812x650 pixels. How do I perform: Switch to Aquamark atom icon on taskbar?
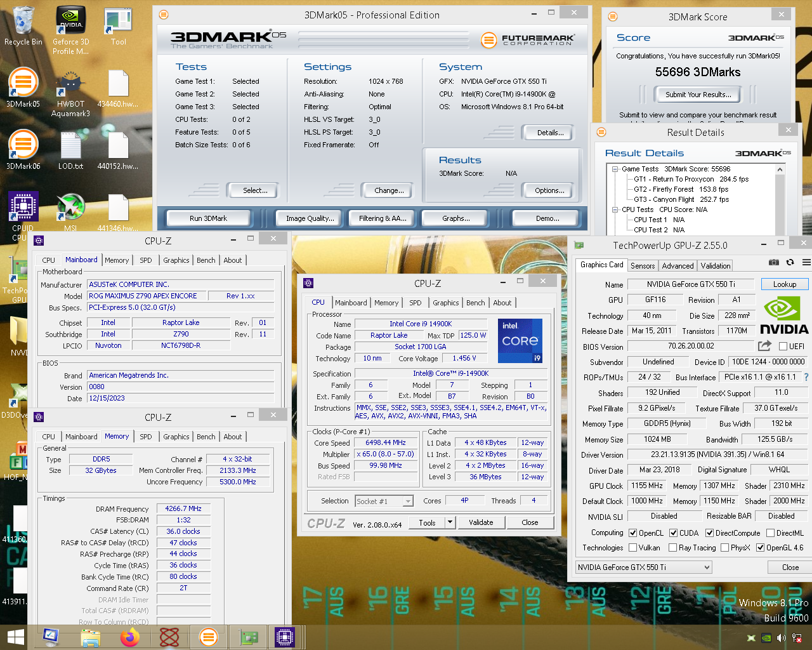[169, 637]
